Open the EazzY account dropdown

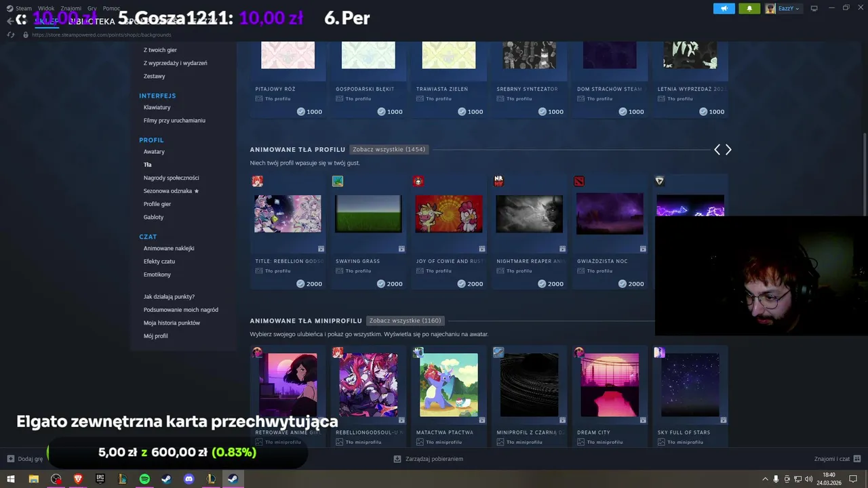[783, 8]
